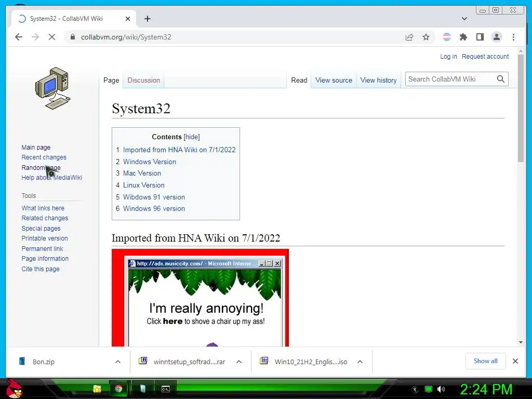Click the wiki search magnifier button
This screenshot has width=532, height=399.
pos(501,79)
